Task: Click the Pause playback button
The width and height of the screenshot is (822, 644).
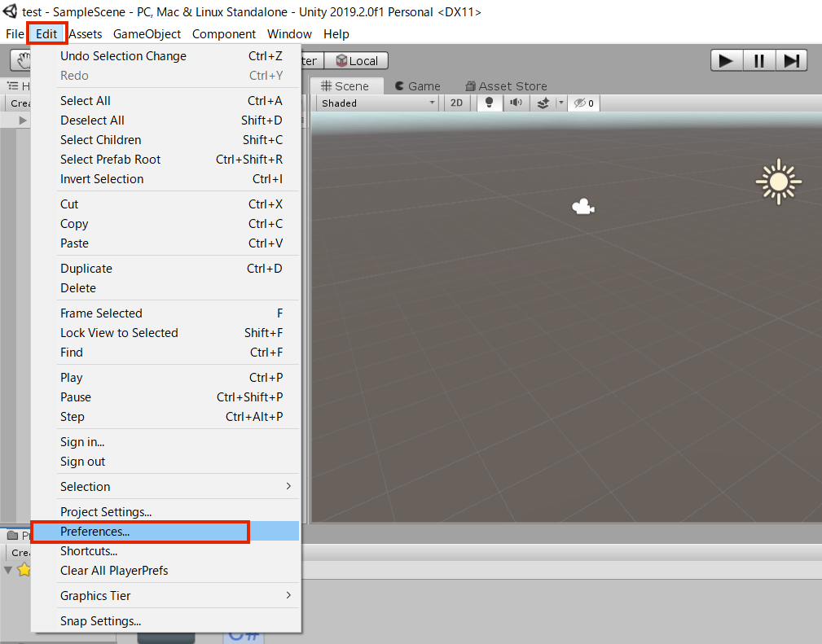Action: [x=758, y=60]
